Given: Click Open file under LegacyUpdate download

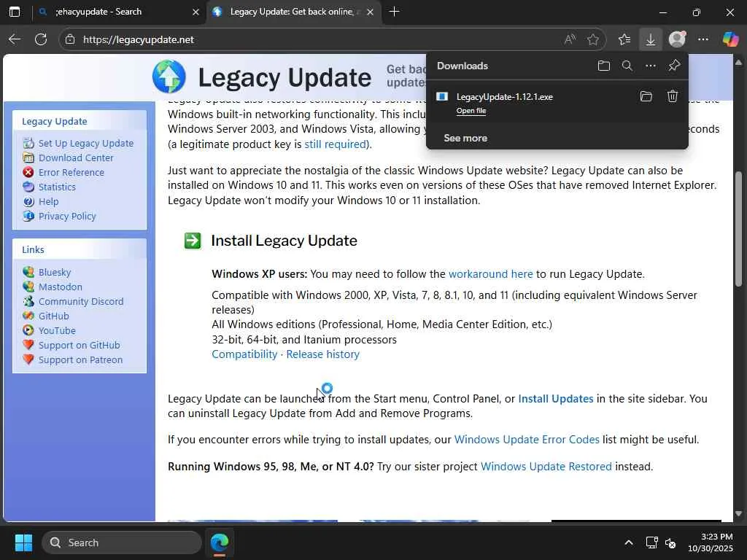Looking at the screenshot, I should [x=471, y=111].
